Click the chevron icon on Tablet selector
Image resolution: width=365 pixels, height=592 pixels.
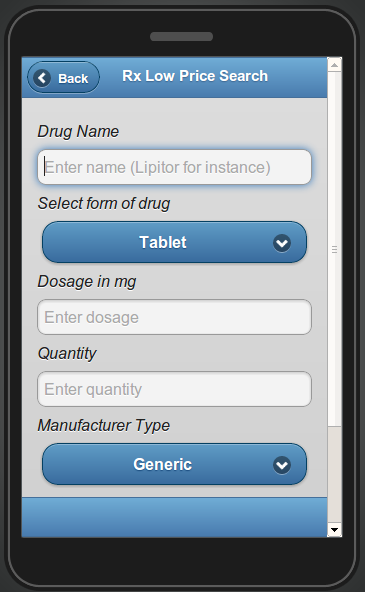(x=282, y=243)
